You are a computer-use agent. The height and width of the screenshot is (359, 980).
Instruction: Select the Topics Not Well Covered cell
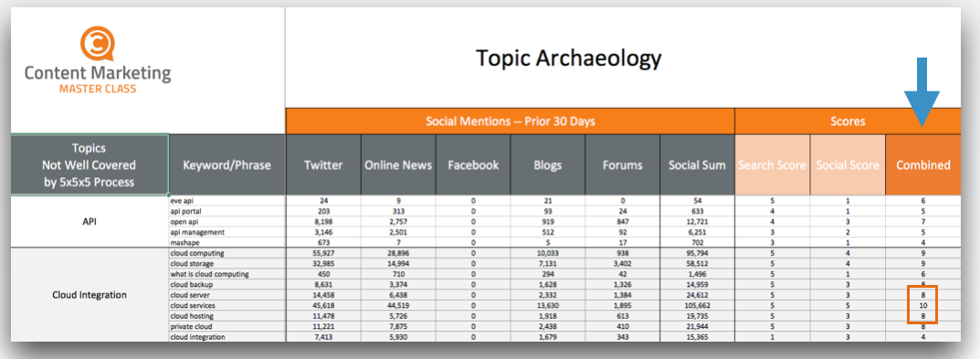click(90, 165)
